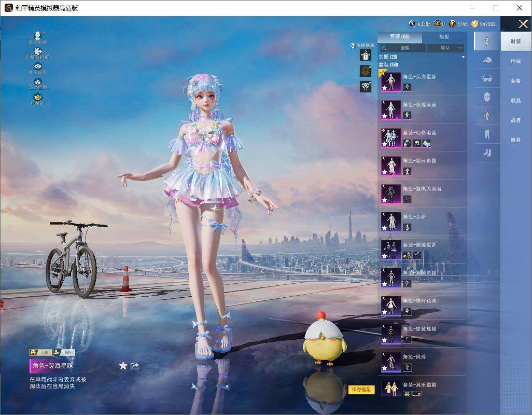
Task: Open the 默认 sort dropdown
Action: pos(445,48)
